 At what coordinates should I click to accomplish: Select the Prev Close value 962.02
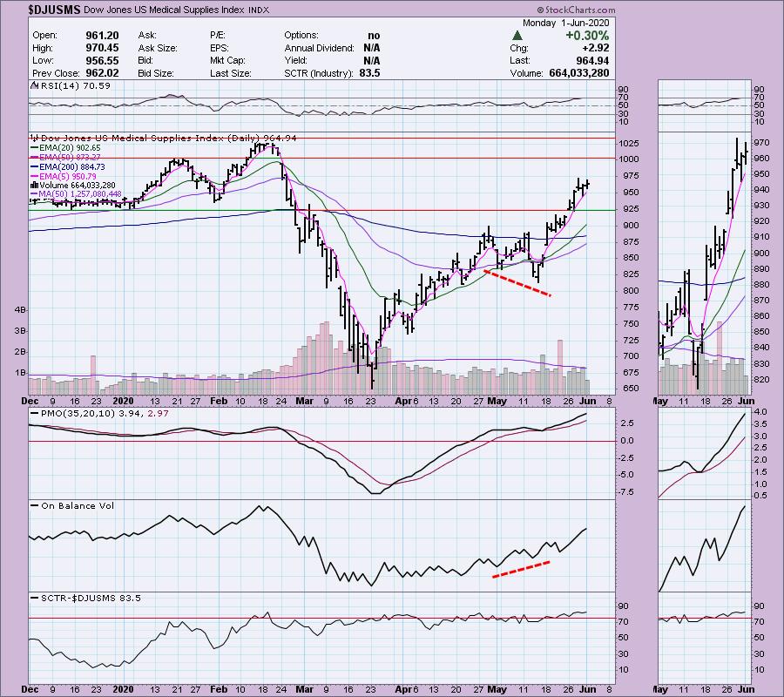(102, 73)
